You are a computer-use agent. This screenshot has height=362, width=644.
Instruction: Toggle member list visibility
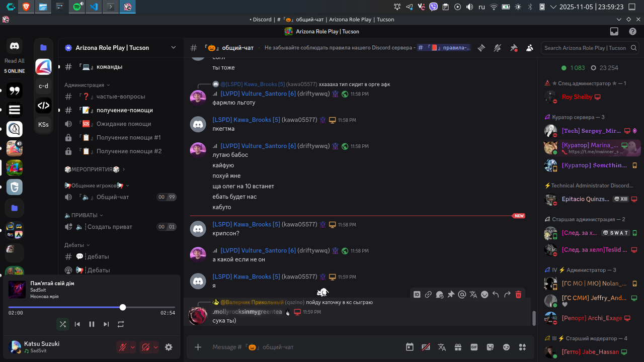click(x=530, y=48)
